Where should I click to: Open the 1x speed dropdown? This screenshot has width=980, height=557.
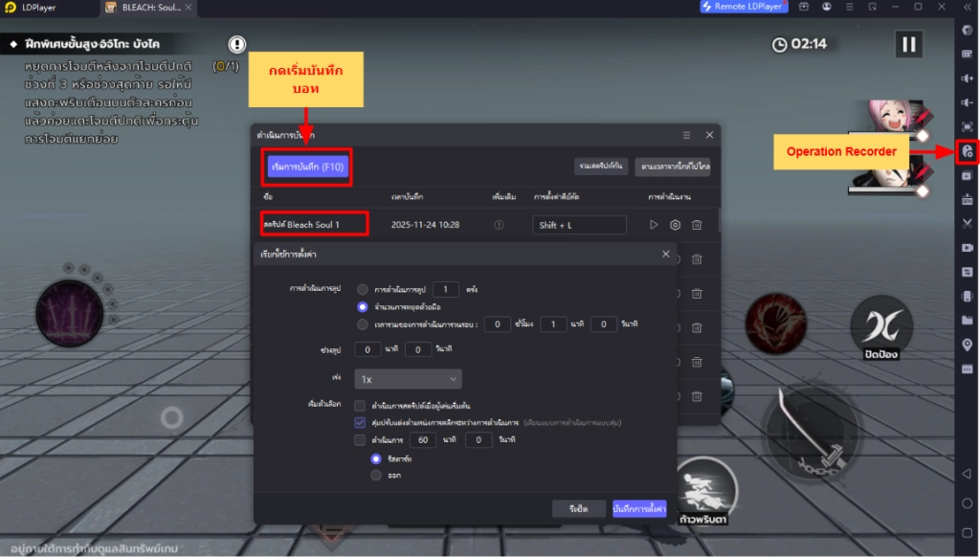pos(408,379)
